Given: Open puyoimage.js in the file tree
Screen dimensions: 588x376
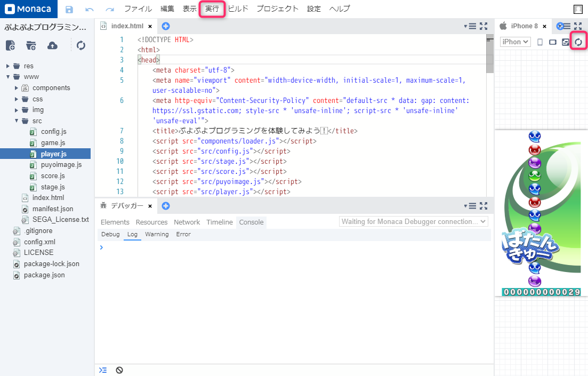Looking at the screenshot, I should click(x=61, y=165).
